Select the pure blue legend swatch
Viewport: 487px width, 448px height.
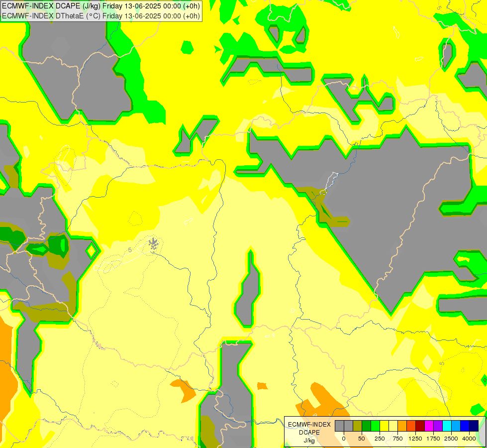[x=465, y=426]
